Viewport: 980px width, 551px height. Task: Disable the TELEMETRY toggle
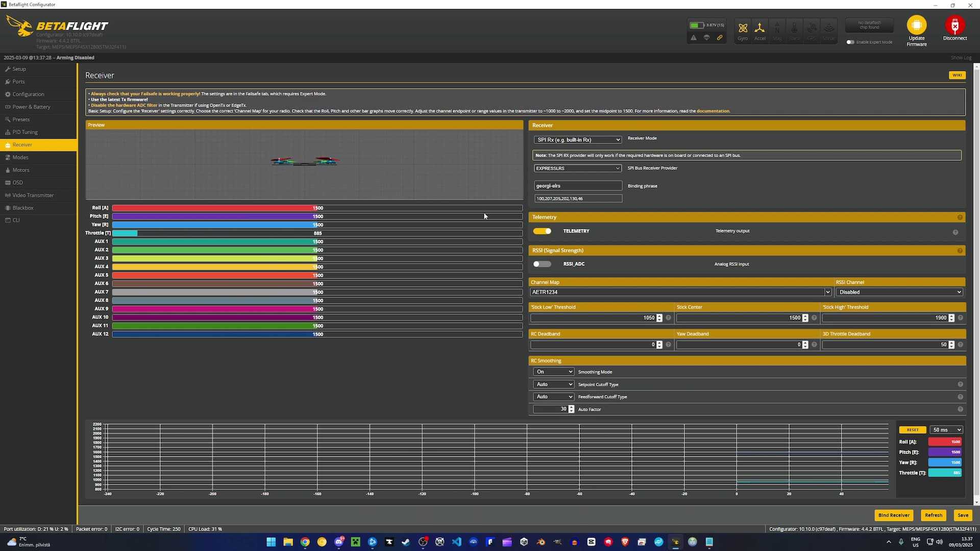point(542,231)
